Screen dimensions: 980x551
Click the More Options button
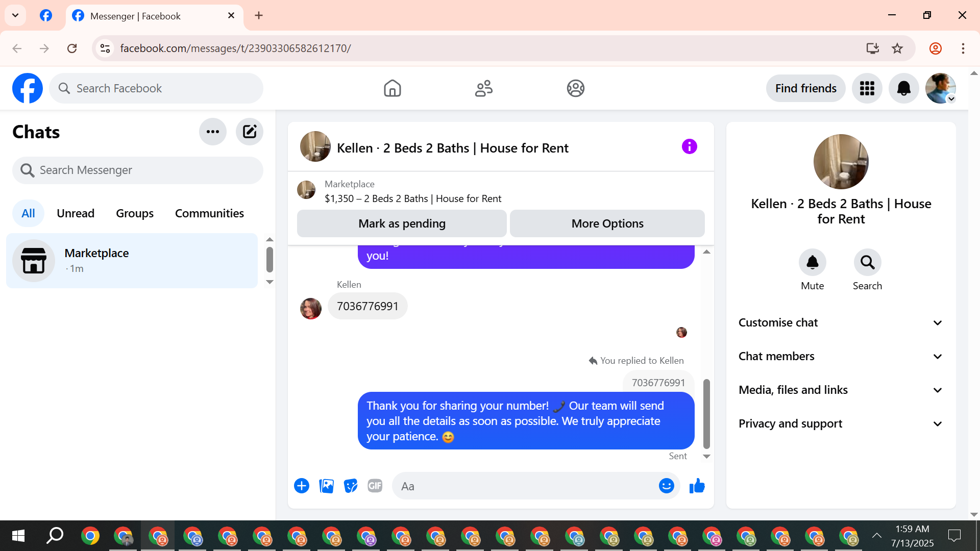coord(607,223)
